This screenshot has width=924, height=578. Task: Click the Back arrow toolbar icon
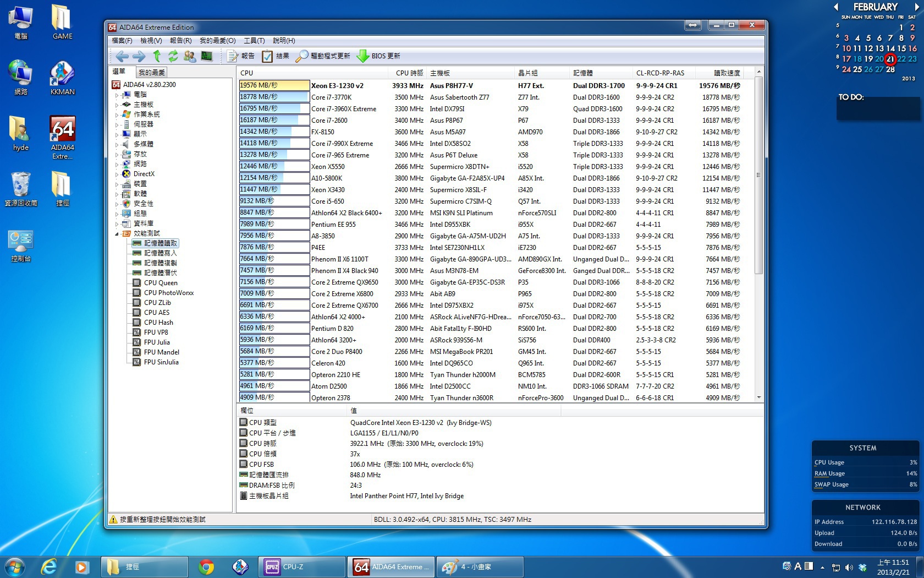pos(122,56)
